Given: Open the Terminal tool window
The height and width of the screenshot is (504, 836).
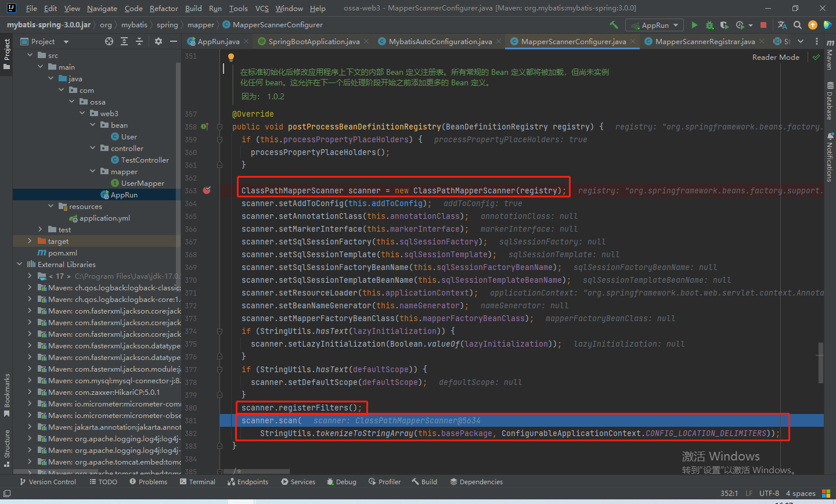Looking at the screenshot, I should tap(197, 482).
